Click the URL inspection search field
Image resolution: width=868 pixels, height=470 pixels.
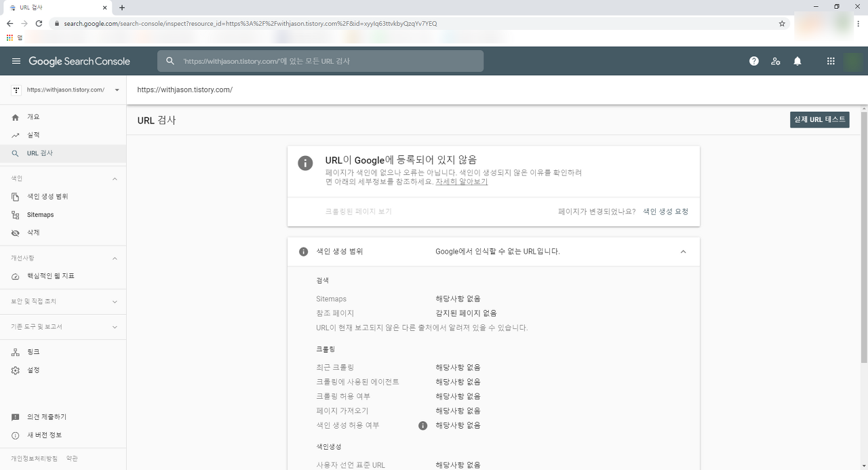click(x=321, y=61)
